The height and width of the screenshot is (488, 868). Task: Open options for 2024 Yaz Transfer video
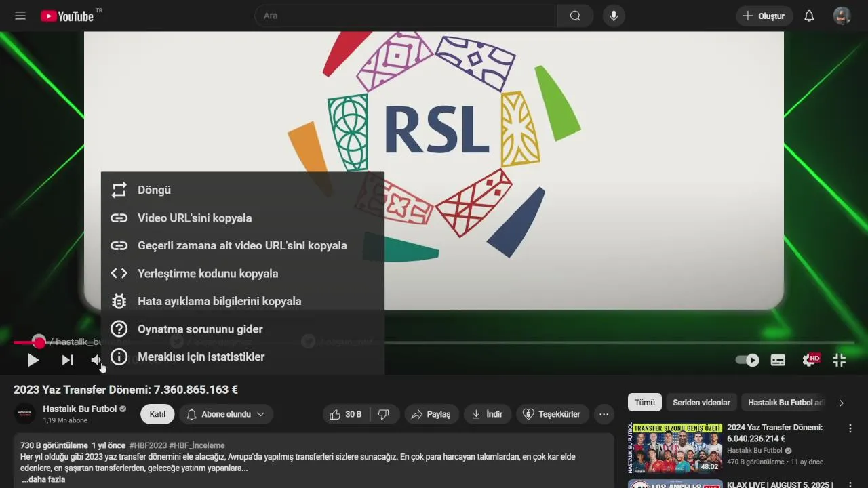[850, 428]
